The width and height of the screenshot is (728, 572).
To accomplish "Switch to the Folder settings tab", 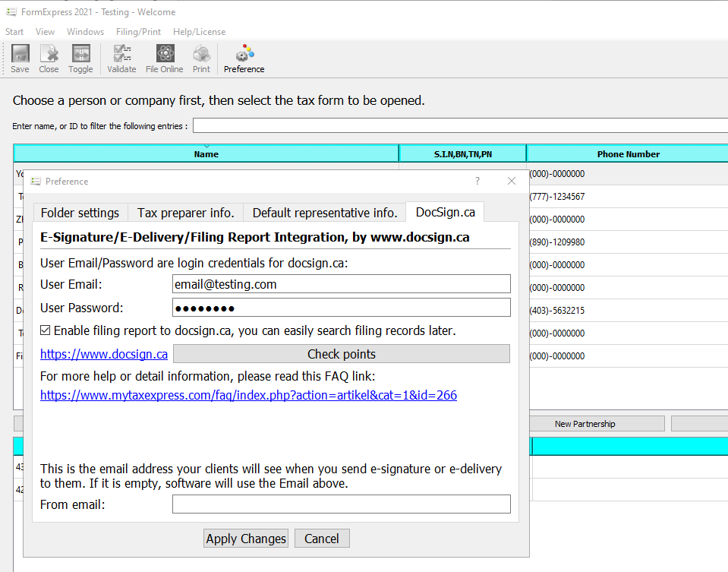I will click(80, 213).
